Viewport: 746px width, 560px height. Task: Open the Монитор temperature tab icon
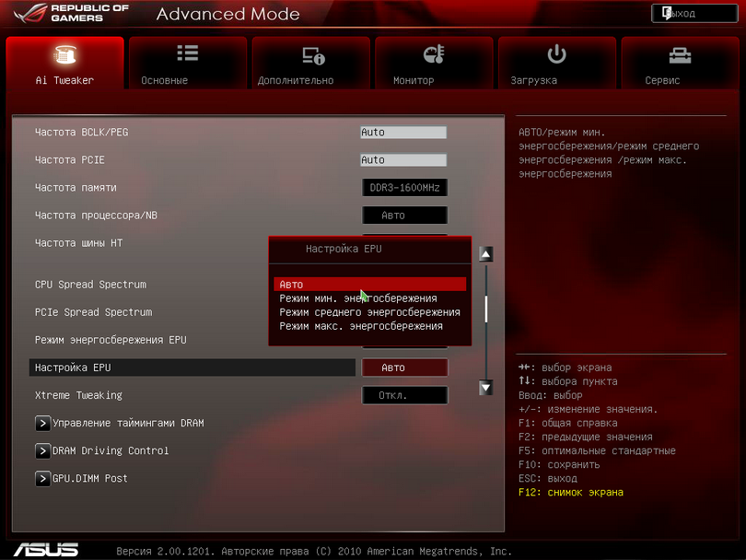click(x=434, y=55)
